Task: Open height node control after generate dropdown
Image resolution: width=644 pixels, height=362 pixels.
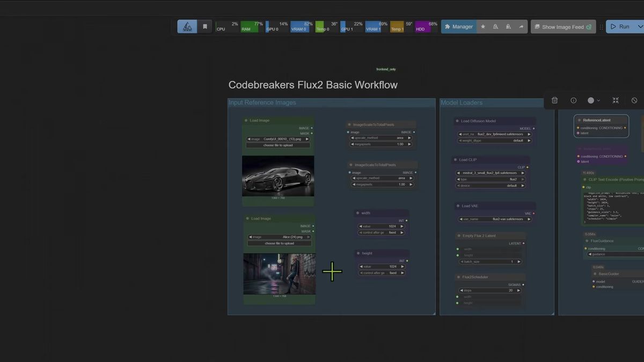Action: (382, 273)
